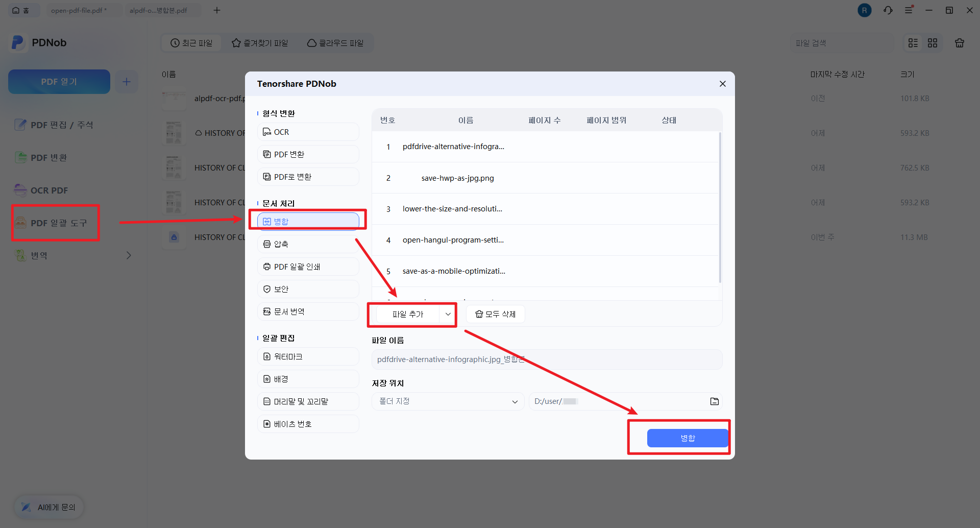Expand the 번역 sidebar chevron

[129, 255]
